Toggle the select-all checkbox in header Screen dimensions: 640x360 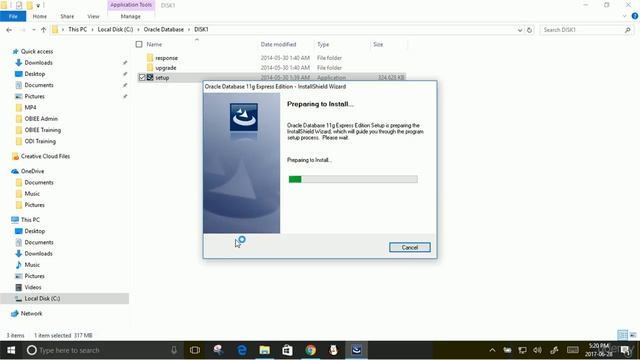pos(139,44)
